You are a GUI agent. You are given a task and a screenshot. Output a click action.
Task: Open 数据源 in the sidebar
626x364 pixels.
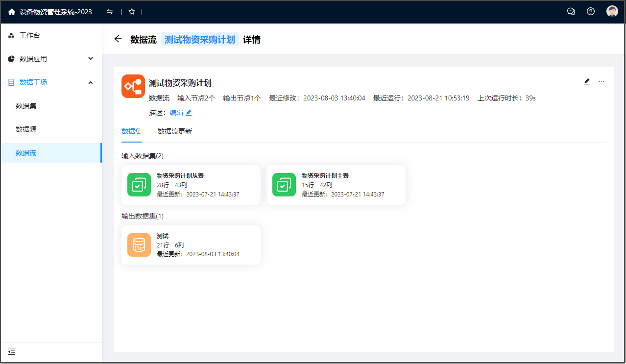tap(26, 129)
